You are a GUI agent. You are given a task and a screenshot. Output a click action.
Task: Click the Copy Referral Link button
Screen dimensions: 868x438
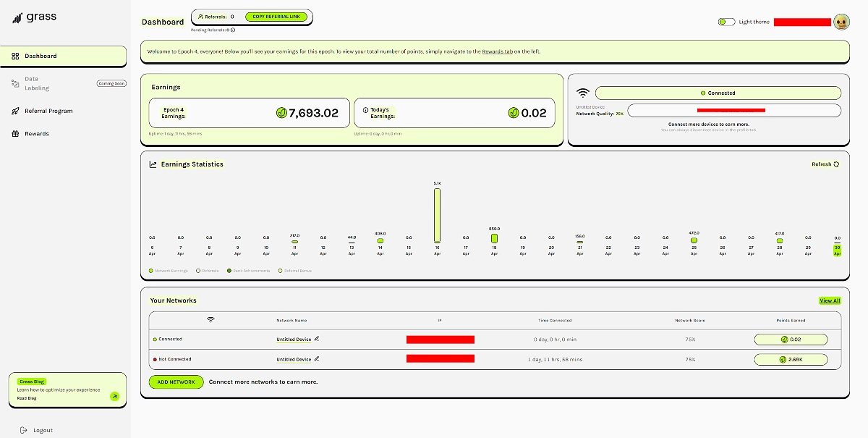[x=276, y=16]
